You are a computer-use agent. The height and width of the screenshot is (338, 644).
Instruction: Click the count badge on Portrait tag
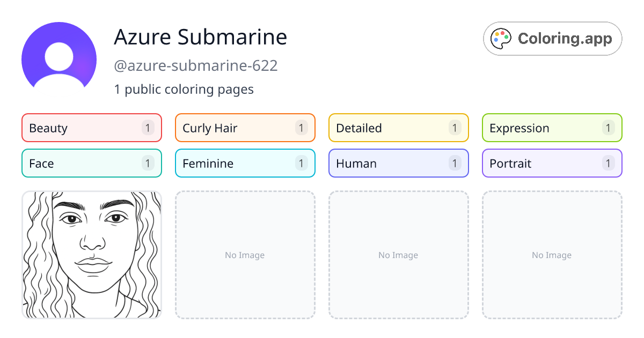(608, 163)
